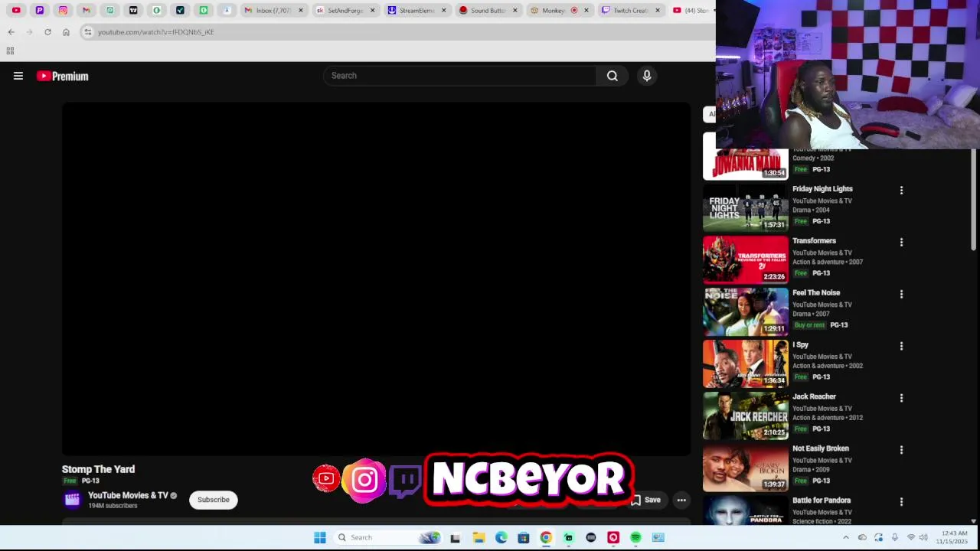The image size is (980, 551).
Task: Focus the YouTube search box
Action: point(459,76)
